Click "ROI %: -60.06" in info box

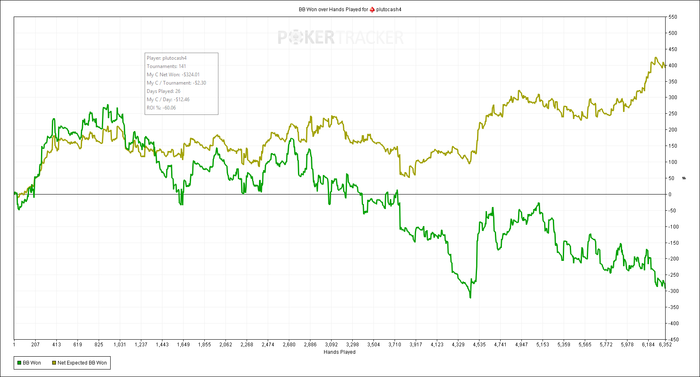click(x=161, y=108)
